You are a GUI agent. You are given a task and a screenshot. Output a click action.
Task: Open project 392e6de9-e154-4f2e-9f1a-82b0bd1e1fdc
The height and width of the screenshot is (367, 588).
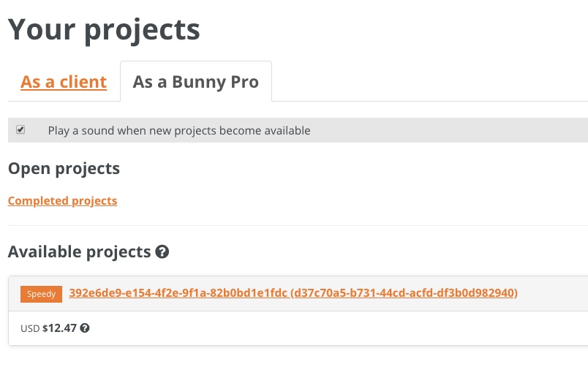[178, 293]
